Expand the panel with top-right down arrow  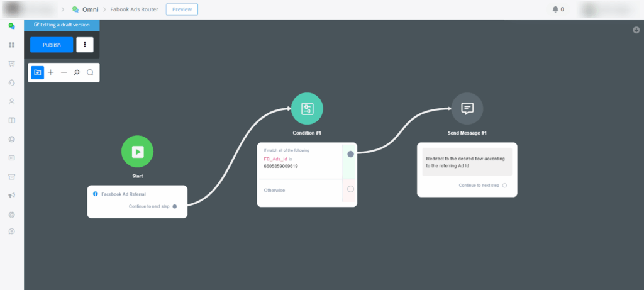coord(636,29)
